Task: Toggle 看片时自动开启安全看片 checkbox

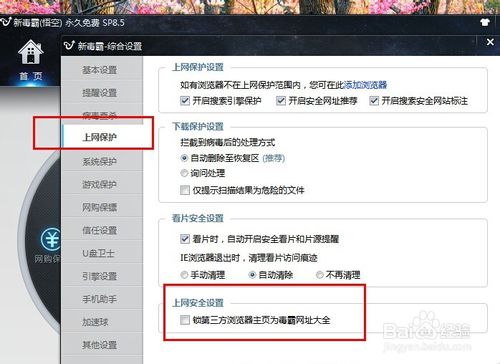Action: (185, 239)
